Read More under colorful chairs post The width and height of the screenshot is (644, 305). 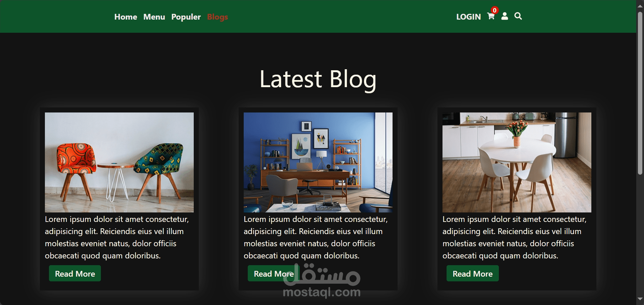click(75, 274)
